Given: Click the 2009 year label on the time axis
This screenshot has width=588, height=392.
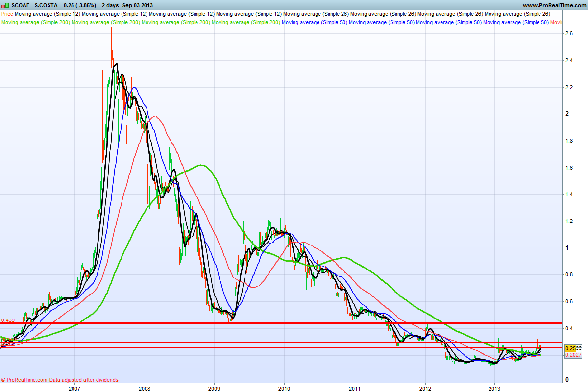Looking at the screenshot, I should tap(215, 388).
